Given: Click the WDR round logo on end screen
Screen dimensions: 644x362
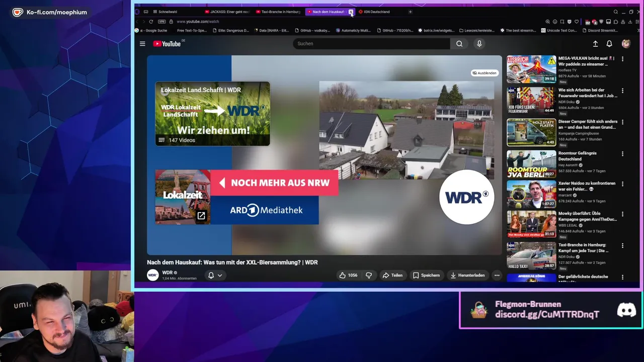Looking at the screenshot, I should 466,197.
